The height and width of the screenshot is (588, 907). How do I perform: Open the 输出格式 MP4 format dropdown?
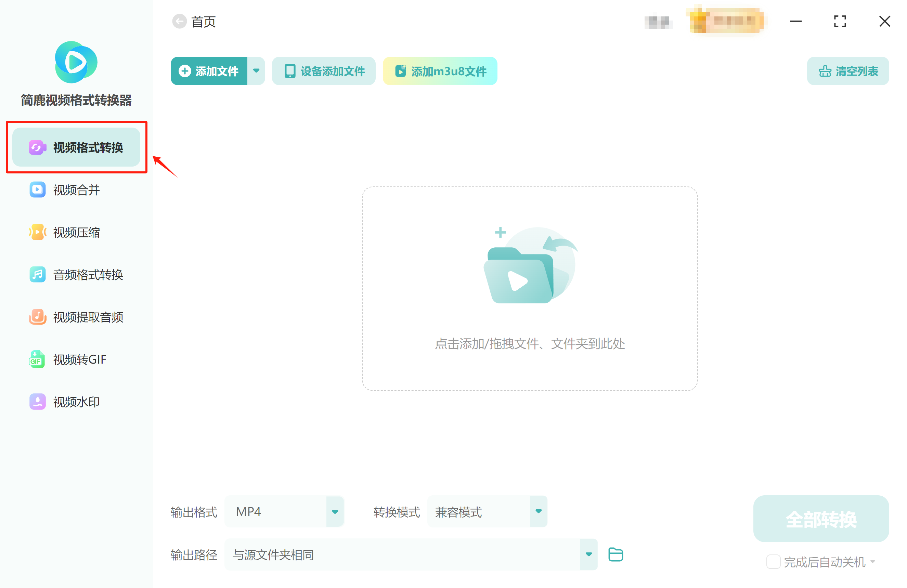click(x=335, y=511)
